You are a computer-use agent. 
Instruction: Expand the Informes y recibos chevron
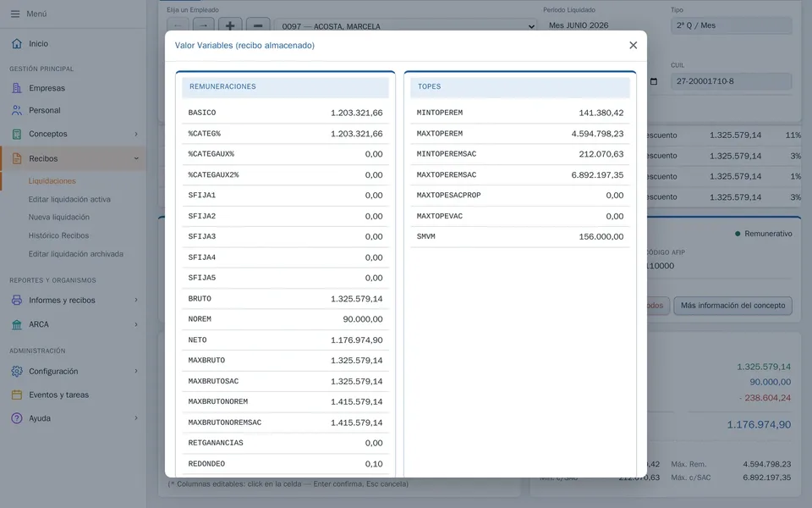pyautogui.click(x=136, y=300)
